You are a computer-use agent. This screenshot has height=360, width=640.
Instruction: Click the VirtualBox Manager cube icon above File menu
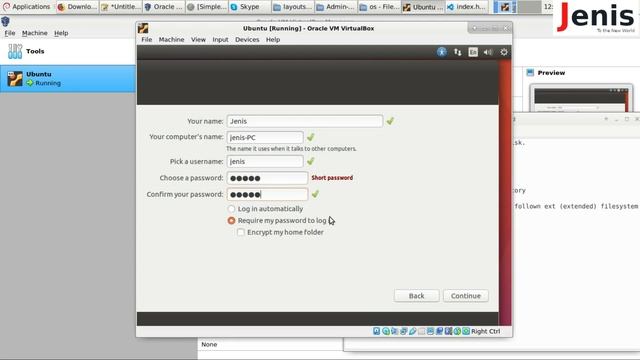(5, 21)
